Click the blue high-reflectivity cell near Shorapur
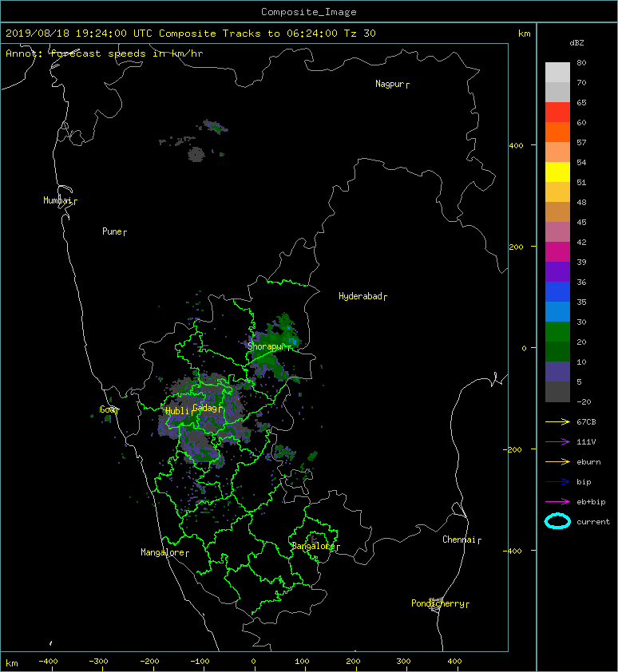Image resolution: width=618 pixels, height=672 pixels. [293, 342]
